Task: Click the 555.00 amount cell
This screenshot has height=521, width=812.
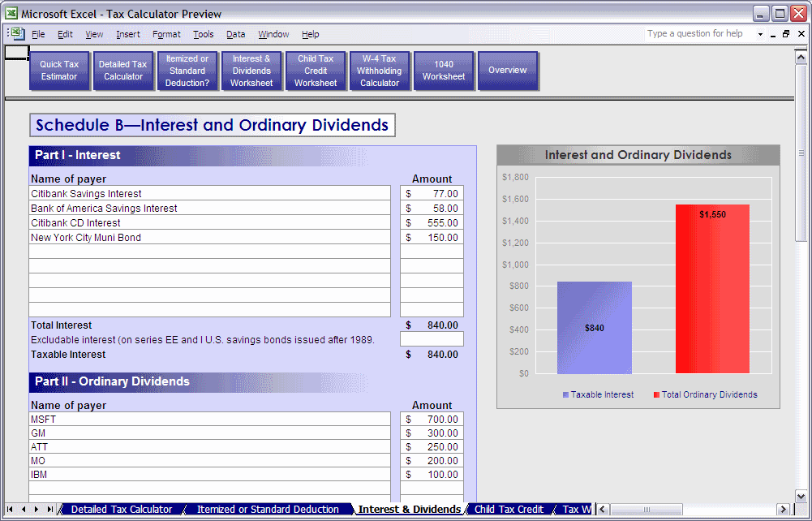Action: pos(432,222)
